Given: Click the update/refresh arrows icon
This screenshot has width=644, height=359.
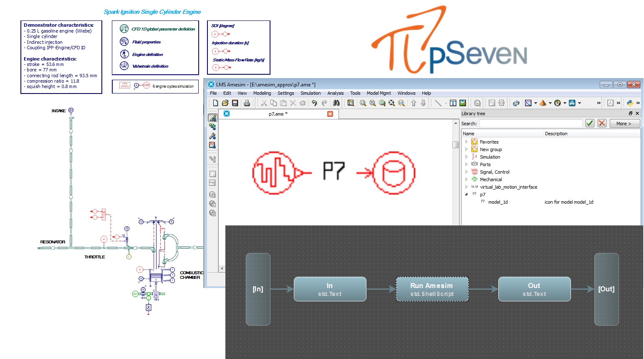Looking at the screenshot, I should click(516, 103).
